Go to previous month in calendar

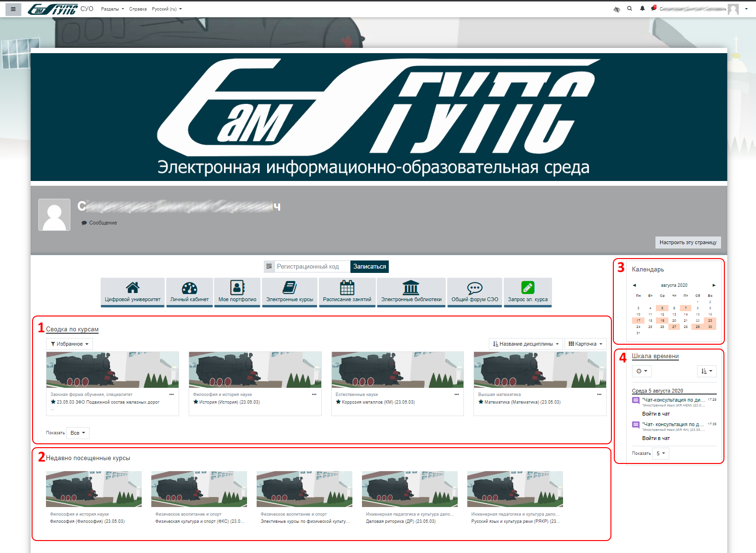point(634,286)
